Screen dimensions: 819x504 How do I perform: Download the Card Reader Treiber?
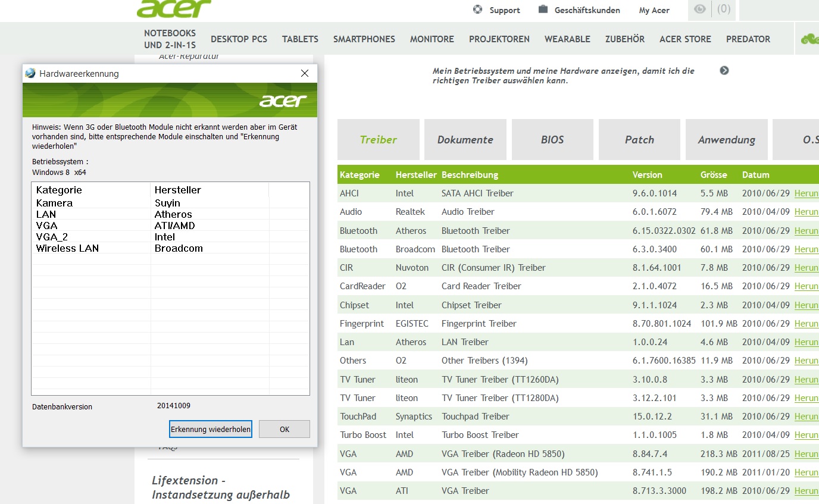click(x=807, y=286)
